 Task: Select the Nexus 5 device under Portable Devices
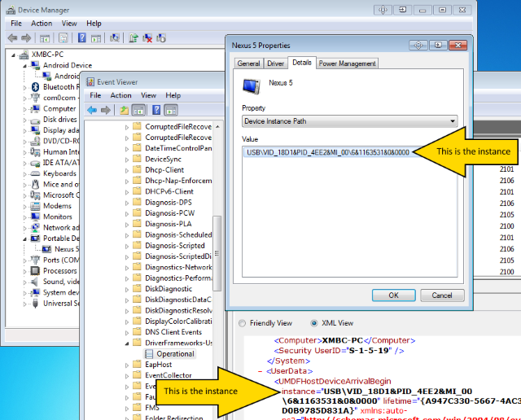click(67, 249)
